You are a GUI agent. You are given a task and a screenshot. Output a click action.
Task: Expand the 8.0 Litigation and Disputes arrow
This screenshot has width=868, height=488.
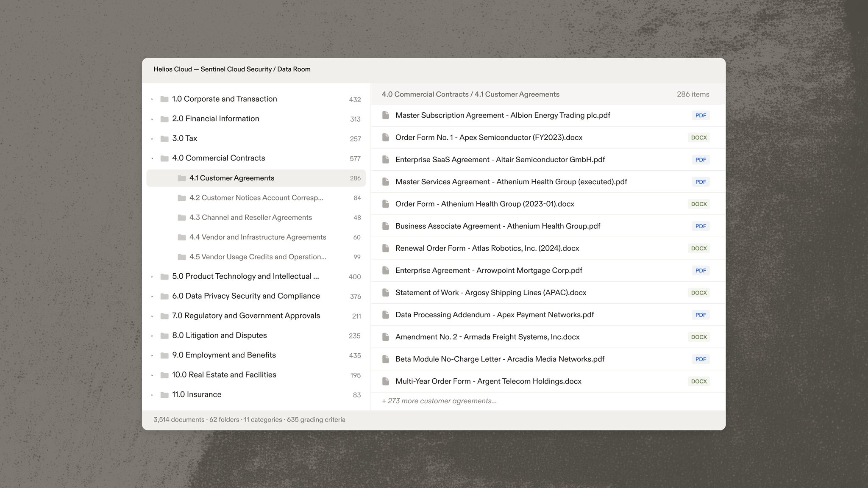click(152, 336)
